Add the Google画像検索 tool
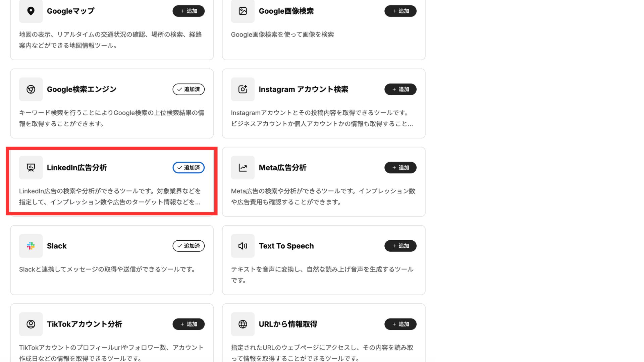 click(400, 11)
